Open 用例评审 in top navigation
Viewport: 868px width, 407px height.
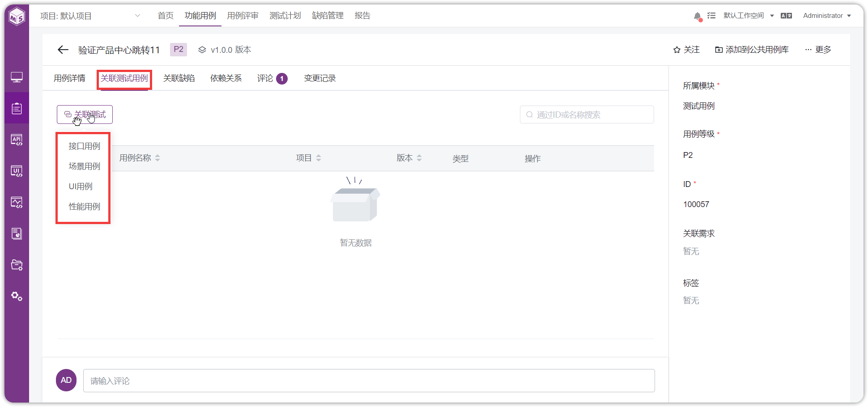pos(243,16)
